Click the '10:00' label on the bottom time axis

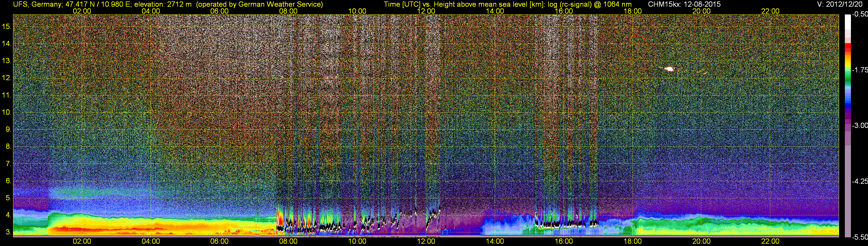point(357,241)
